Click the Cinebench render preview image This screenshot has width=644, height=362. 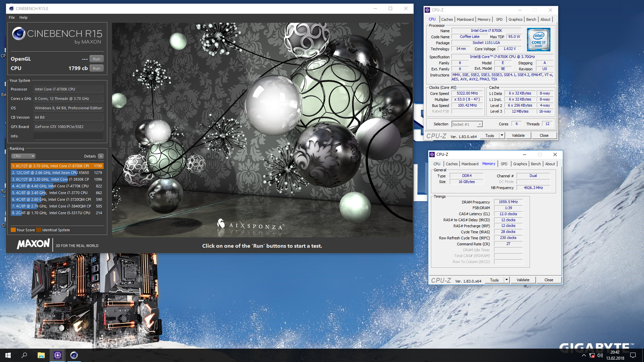262,130
